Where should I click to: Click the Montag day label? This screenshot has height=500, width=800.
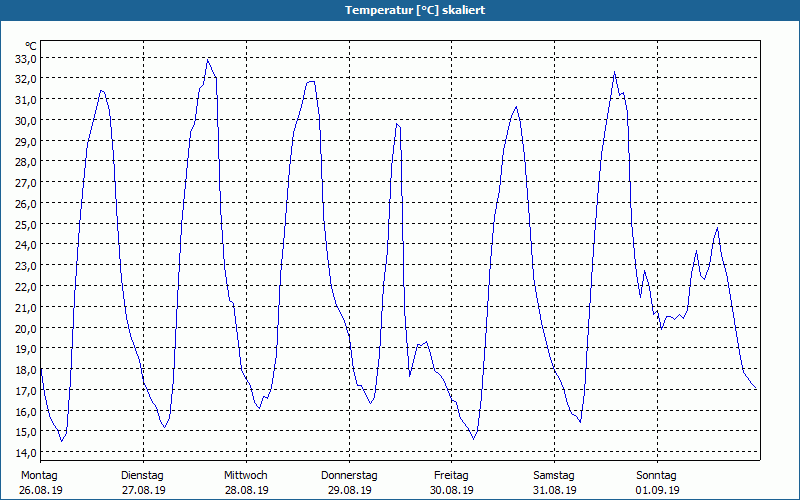point(39,476)
